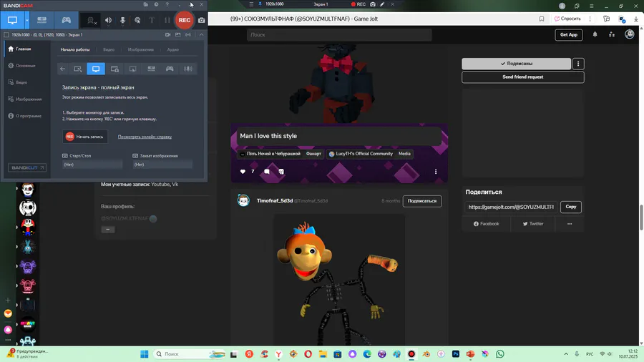Switch to Начало работы tab
The image size is (644, 362).
click(74, 49)
